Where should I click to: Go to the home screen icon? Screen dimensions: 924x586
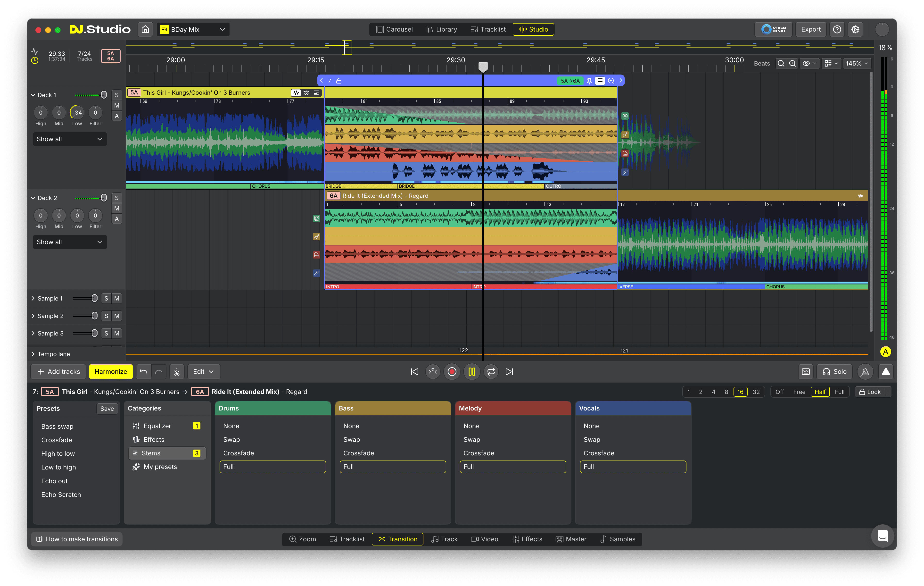145,29
